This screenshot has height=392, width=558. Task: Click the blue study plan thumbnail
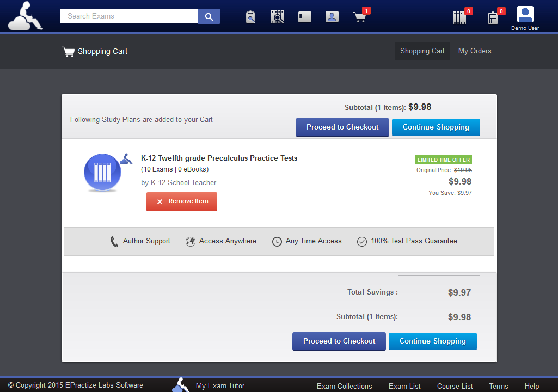pos(102,173)
